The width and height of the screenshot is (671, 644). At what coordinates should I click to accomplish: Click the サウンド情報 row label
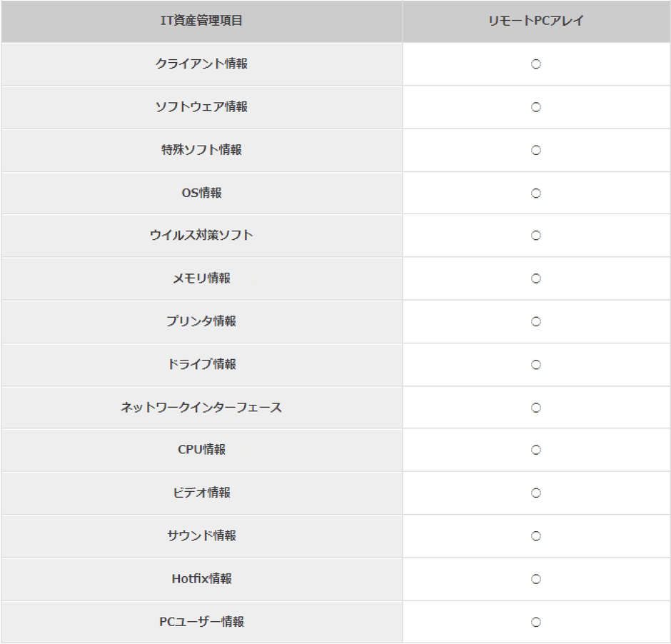click(201, 535)
